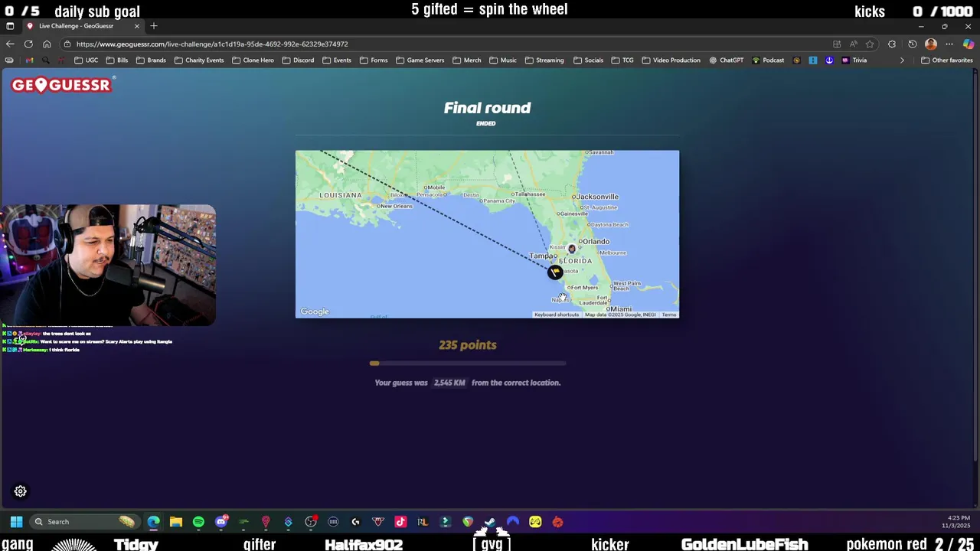Open the Edge settings and more menu
The width and height of the screenshot is (980, 551).
pos(949,44)
